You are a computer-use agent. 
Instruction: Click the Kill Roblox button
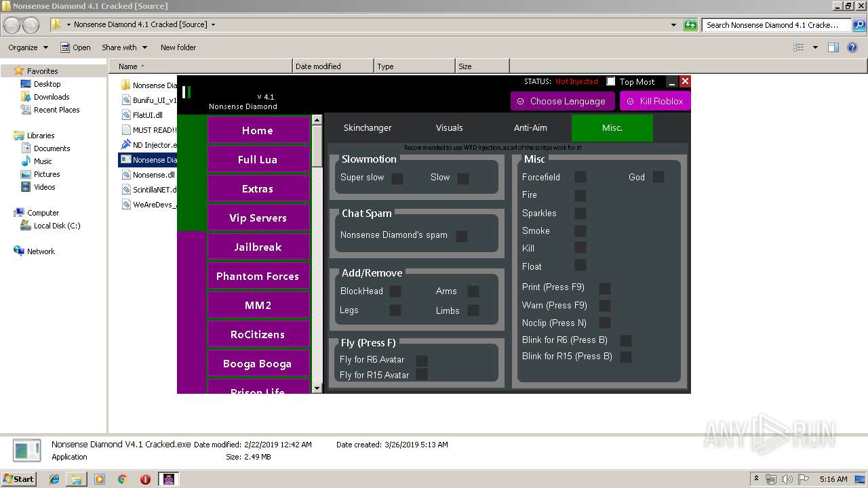point(655,101)
